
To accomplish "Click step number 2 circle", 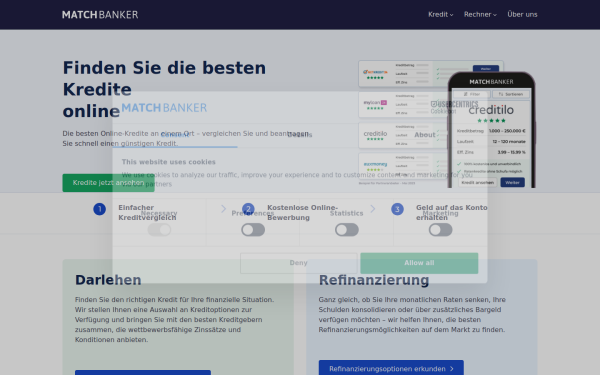I will coord(248,209).
